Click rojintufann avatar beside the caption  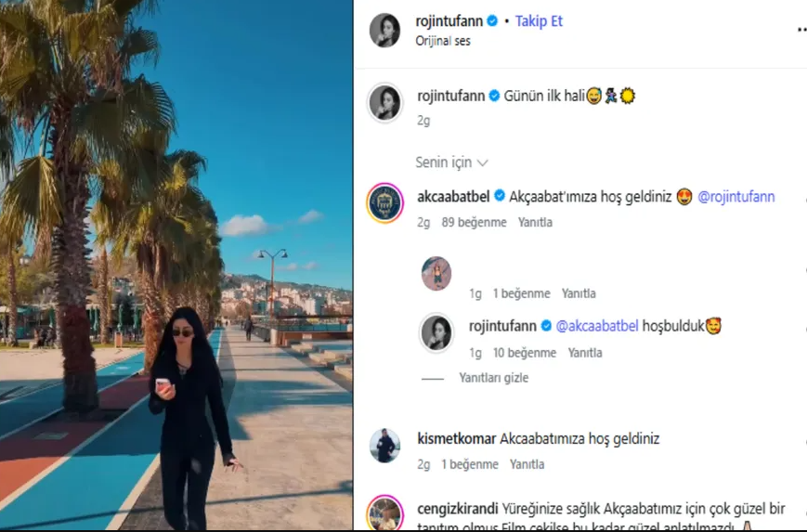point(385,103)
